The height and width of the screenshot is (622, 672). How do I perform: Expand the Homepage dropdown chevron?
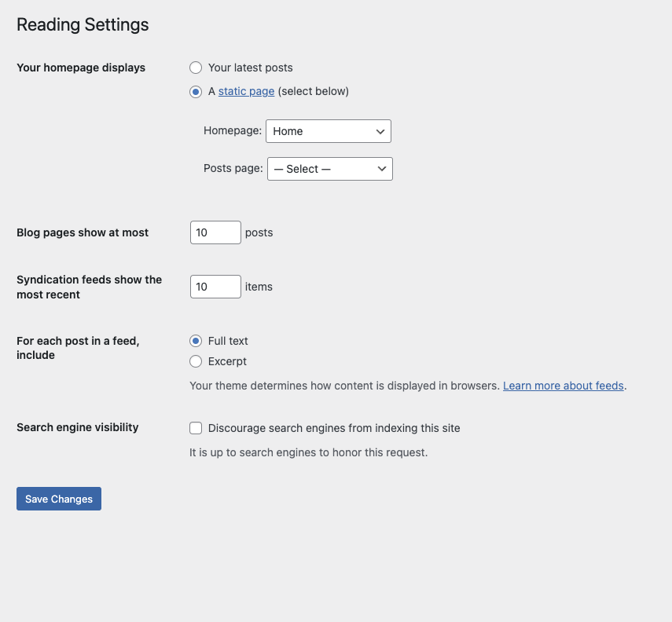click(x=380, y=131)
